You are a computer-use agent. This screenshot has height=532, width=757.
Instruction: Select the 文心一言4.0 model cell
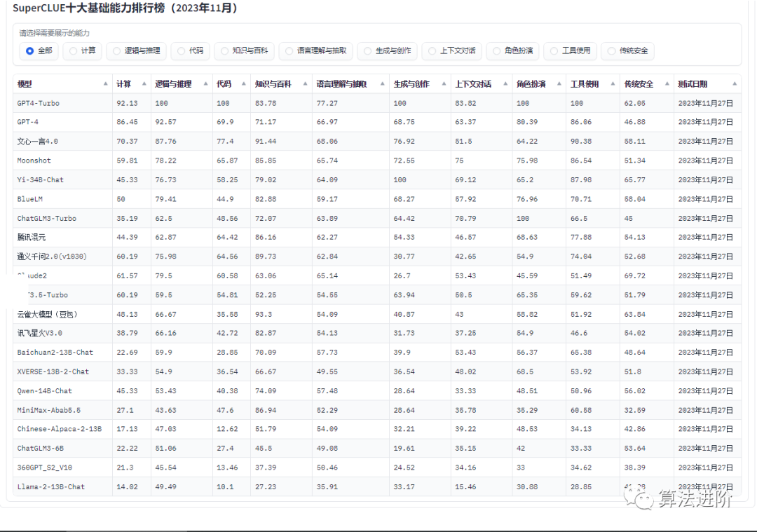63,142
